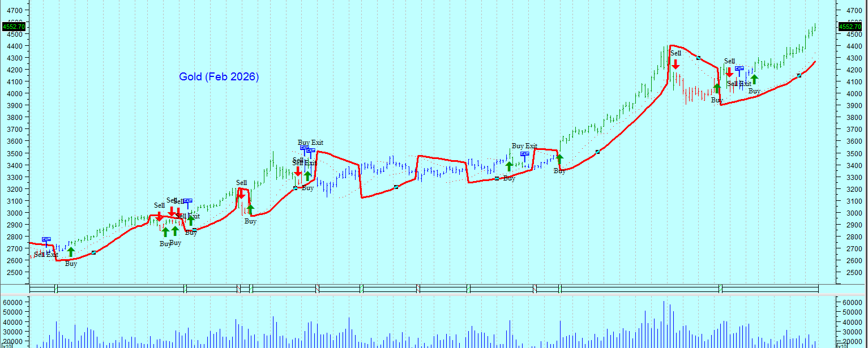Image resolution: width=868 pixels, height=348 pixels.
Task: Select the red Sell arrow at the 3200 level
Action: tap(241, 194)
